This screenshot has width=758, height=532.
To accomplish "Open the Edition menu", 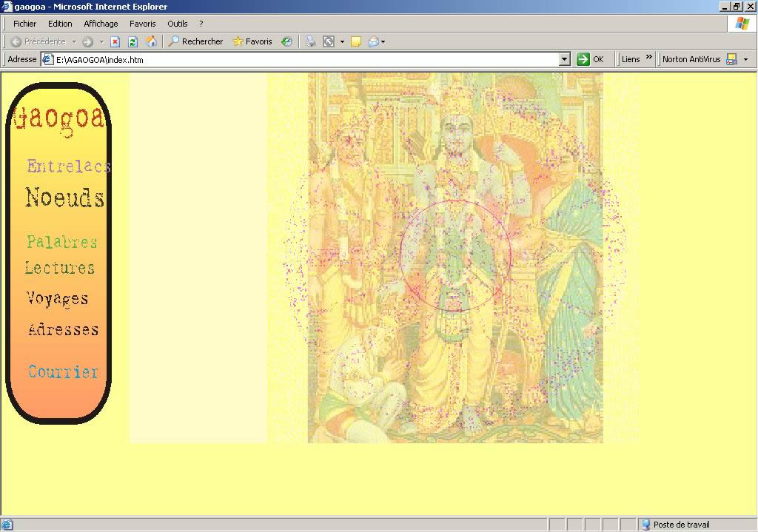I will coord(60,24).
